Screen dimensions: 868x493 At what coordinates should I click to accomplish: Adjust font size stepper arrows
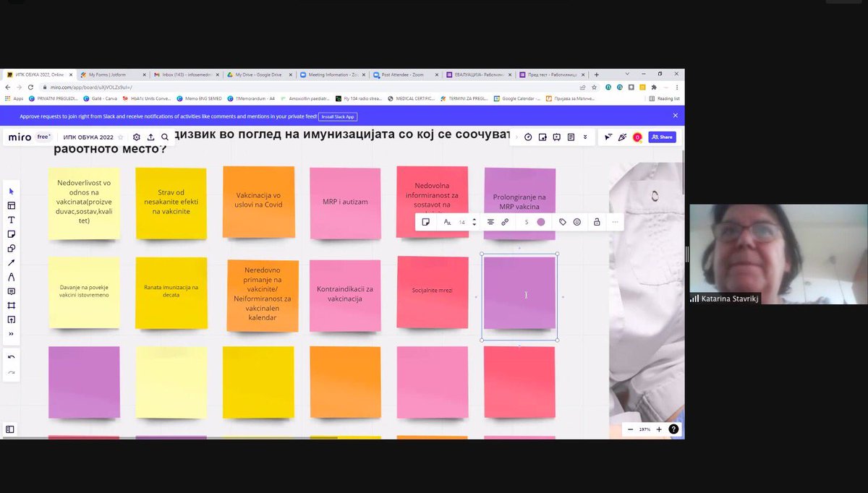coord(475,222)
